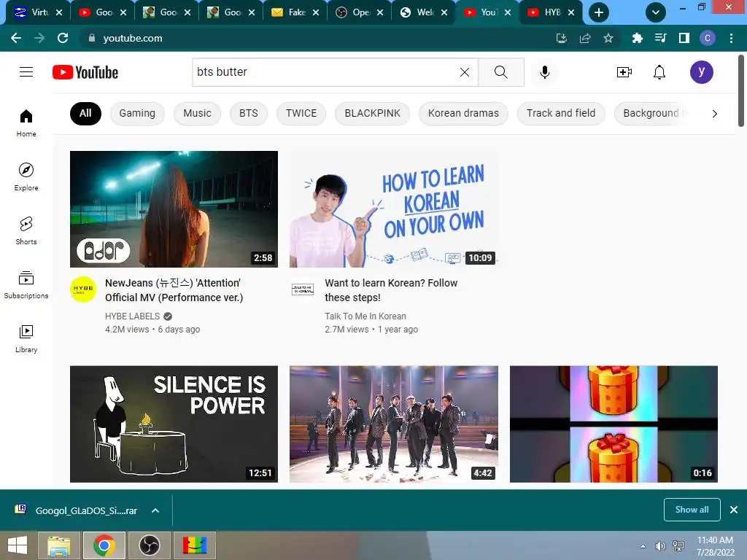Viewport: 747px width, 560px height.
Task: Open a new browser tab
Action: pos(599,12)
